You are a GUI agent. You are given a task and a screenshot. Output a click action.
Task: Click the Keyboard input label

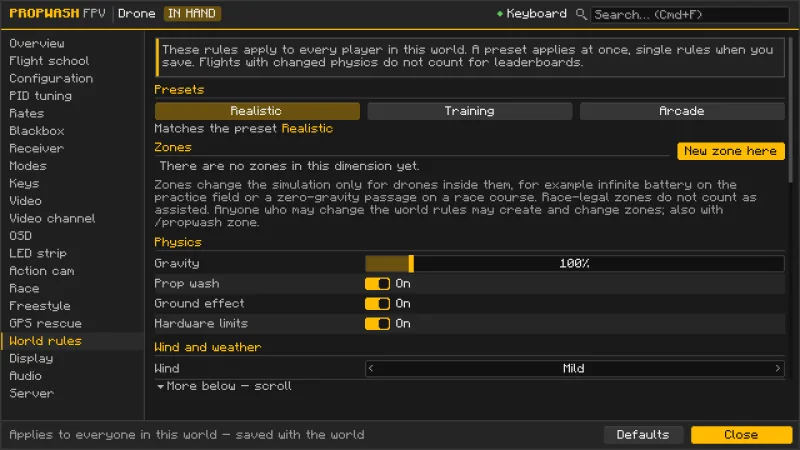coord(536,14)
